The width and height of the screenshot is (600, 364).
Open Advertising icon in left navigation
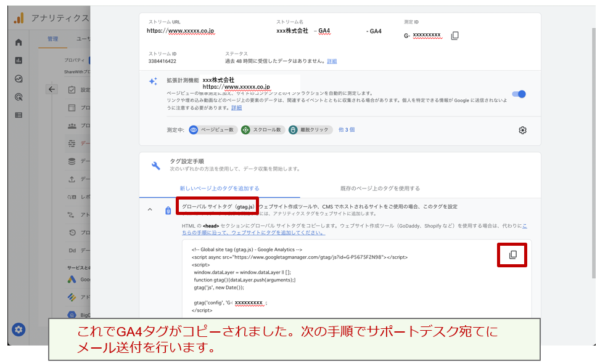18,97
